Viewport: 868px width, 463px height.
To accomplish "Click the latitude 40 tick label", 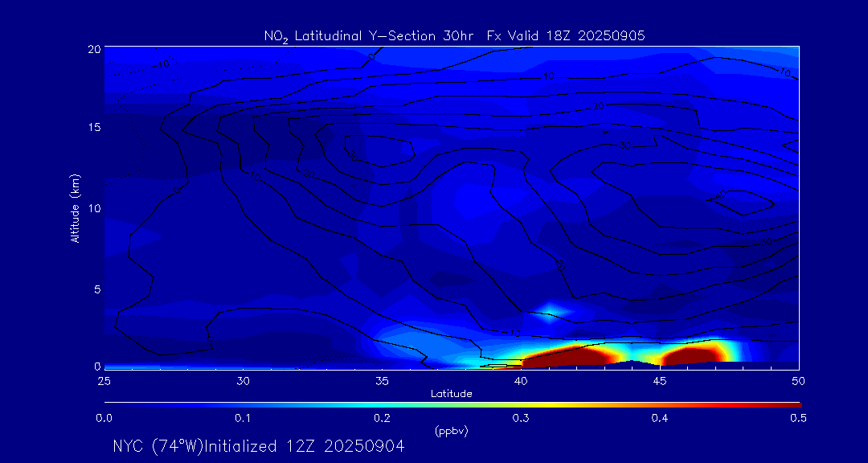I will point(521,379).
